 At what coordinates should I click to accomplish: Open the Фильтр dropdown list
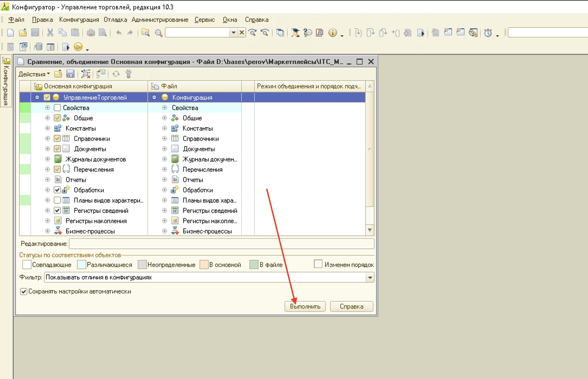click(370, 277)
